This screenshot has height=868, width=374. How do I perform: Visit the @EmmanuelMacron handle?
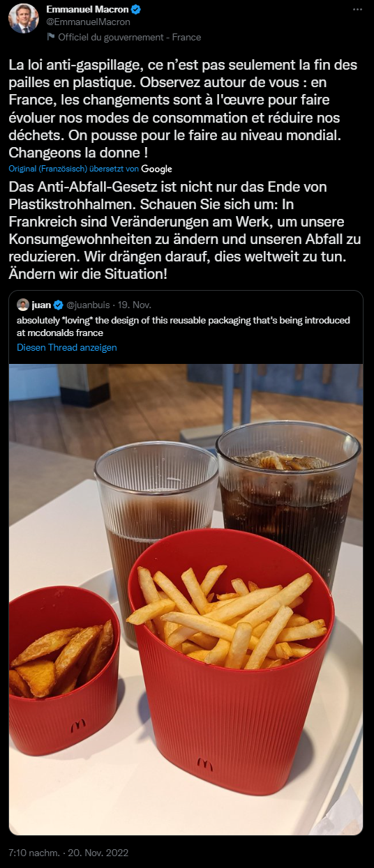pyautogui.click(x=78, y=22)
